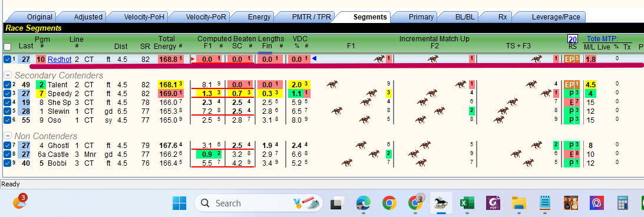The height and width of the screenshot is (217, 644).
Task: Click the M/L column header
Action: pyautogui.click(x=589, y=47)
